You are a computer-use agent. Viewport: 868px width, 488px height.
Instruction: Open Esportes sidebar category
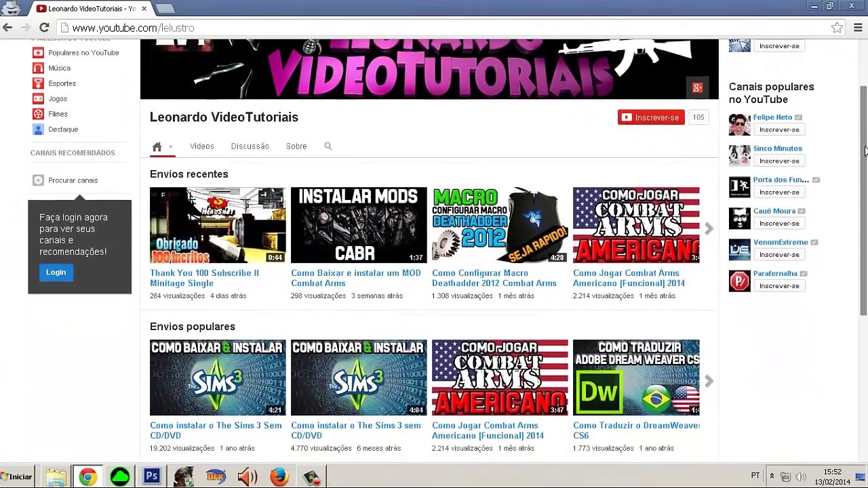(x=62, y=83)
